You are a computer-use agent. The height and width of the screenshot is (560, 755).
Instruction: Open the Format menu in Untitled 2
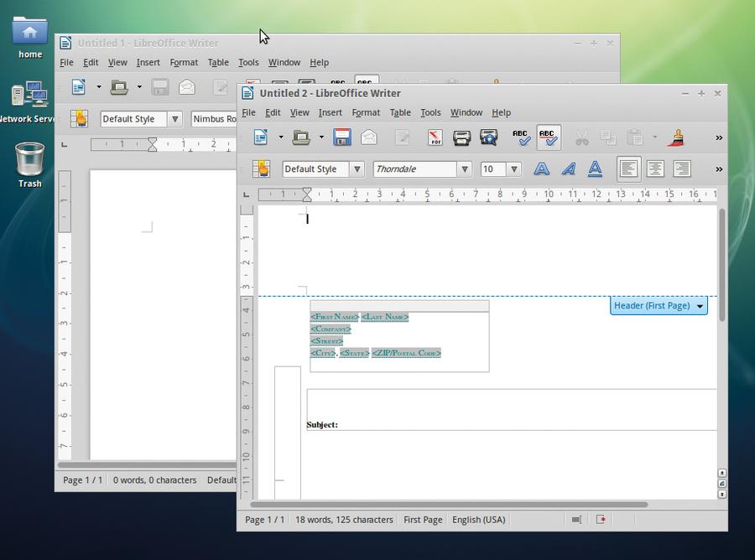366,112
